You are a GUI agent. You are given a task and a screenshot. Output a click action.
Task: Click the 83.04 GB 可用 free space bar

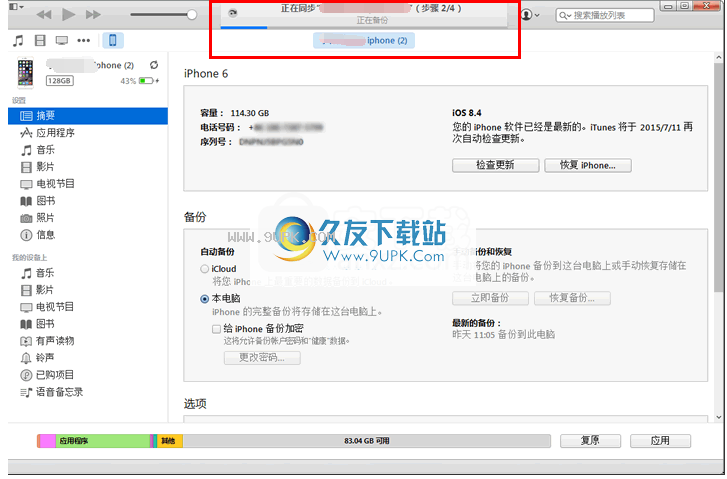(x=367, y=441)
